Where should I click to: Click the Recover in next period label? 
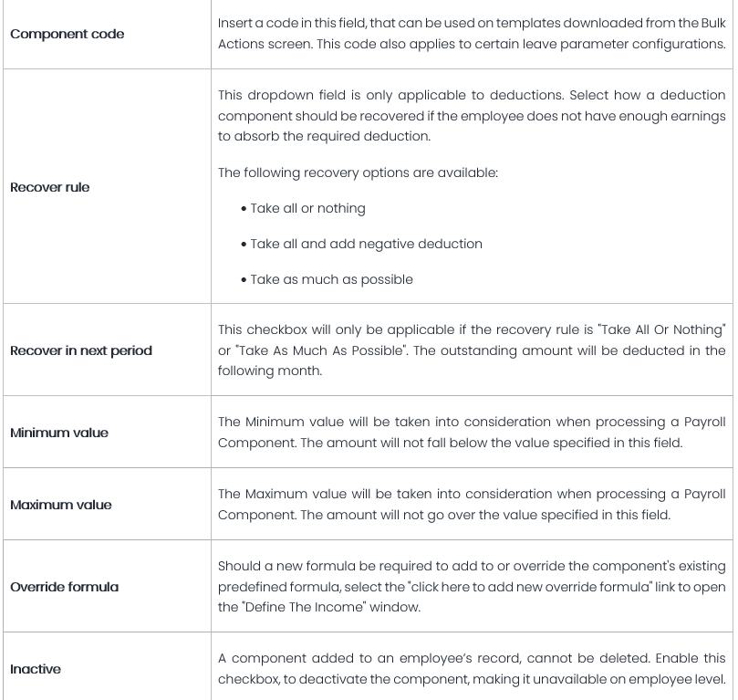coord(81,350)
